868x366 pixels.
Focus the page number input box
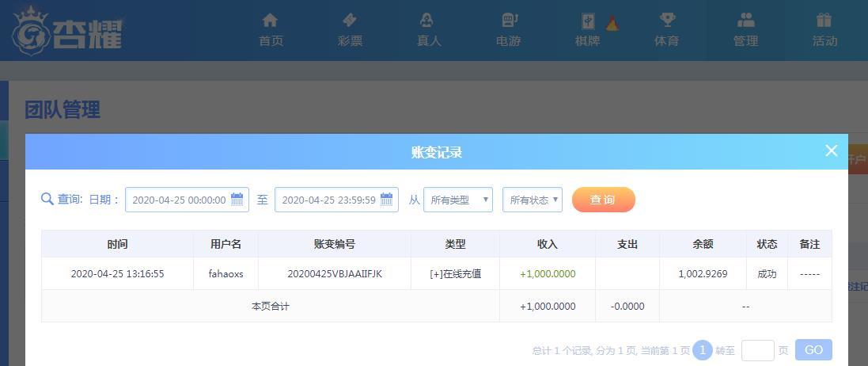pyautogui.click(x=757, y=350)
